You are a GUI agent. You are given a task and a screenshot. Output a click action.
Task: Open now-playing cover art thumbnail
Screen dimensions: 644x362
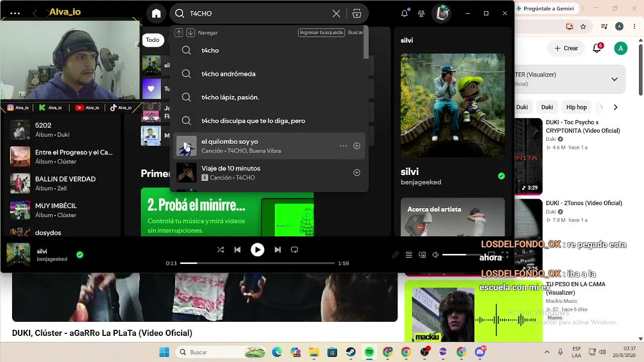18,254
